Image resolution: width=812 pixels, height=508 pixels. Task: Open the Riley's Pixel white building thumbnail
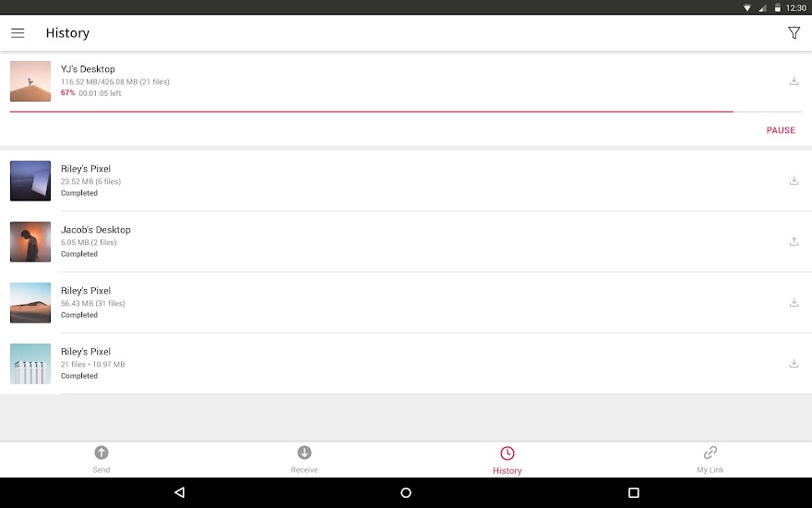pyautogui.click(x=30, y=364)
